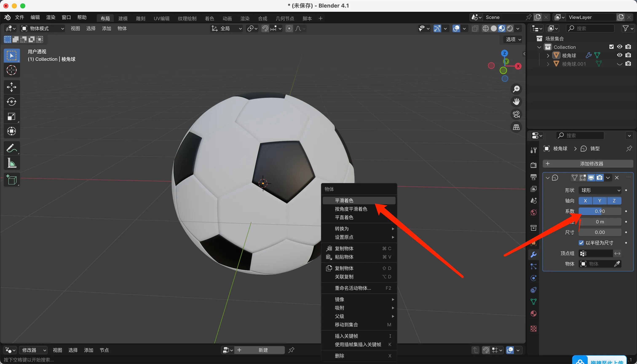Image resolution: width=637 pixels, height=364 pixels.
Task: Expand the 棱角球 tree item
Action: tap(548, 56)
